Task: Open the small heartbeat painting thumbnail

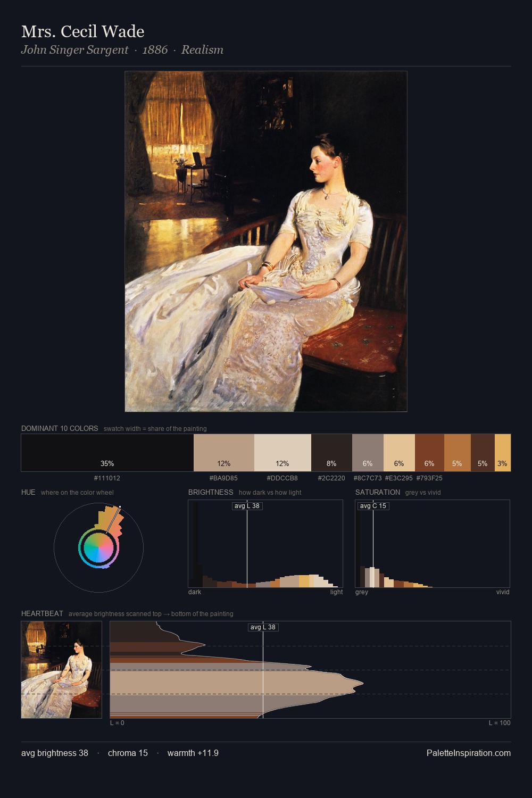Action: coord(62,670)
